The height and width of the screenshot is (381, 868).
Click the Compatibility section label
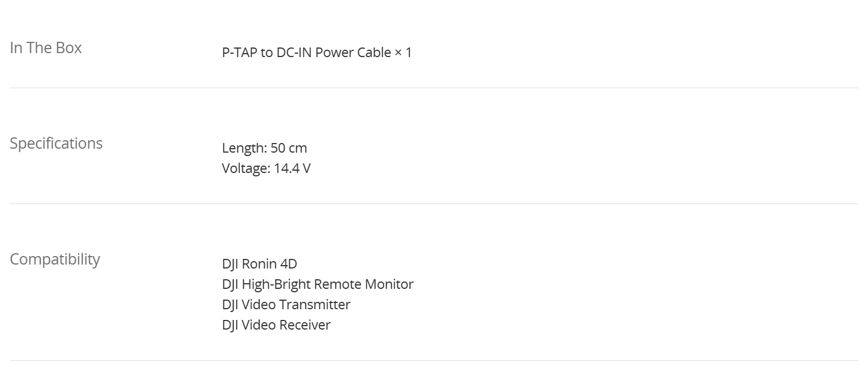coord(55,259)
